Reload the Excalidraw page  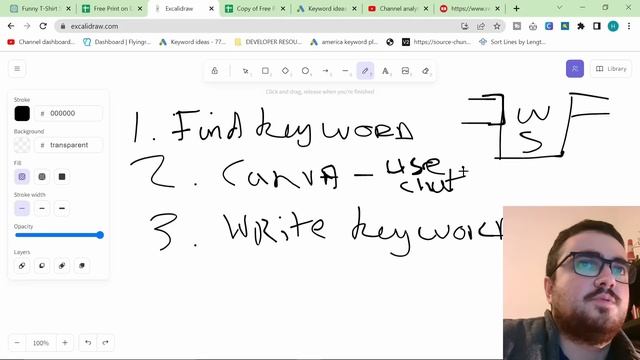coord(43,26)
